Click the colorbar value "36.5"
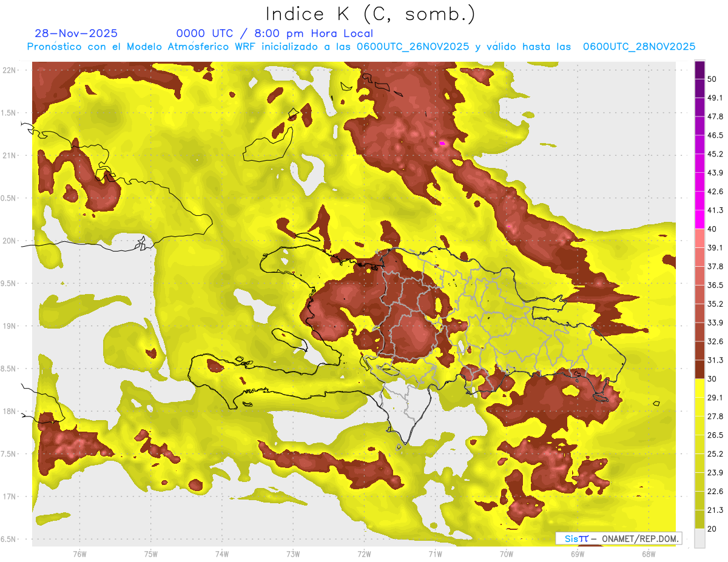 [x=715, y=285]
